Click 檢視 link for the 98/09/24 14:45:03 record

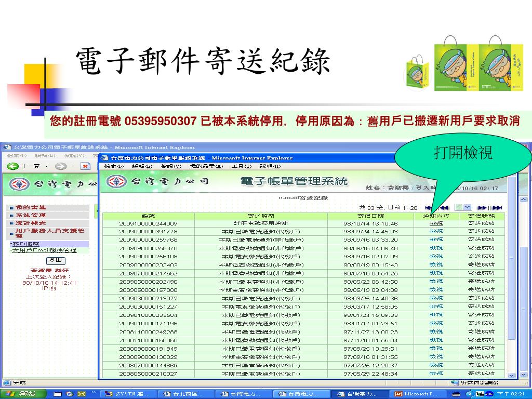point(436,231)
